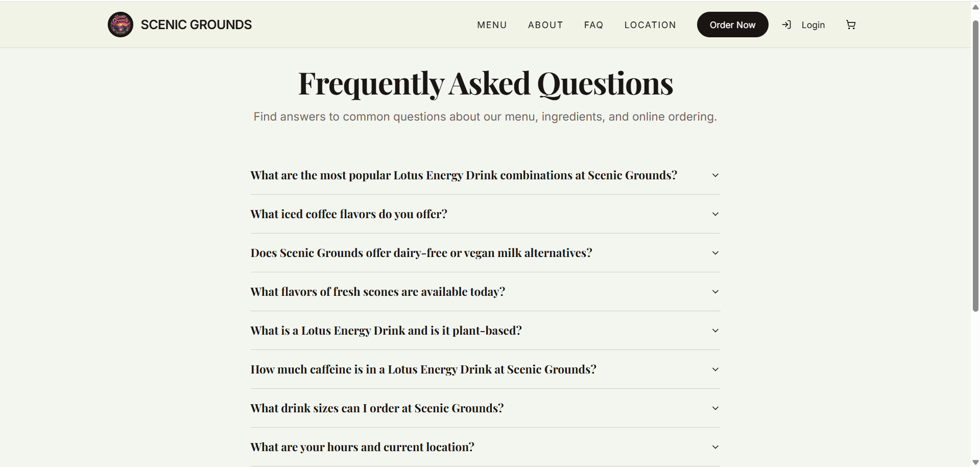
Task: Expand chevron next to fresh scones question
Action: pyautogui.click(x=715, y=292)
